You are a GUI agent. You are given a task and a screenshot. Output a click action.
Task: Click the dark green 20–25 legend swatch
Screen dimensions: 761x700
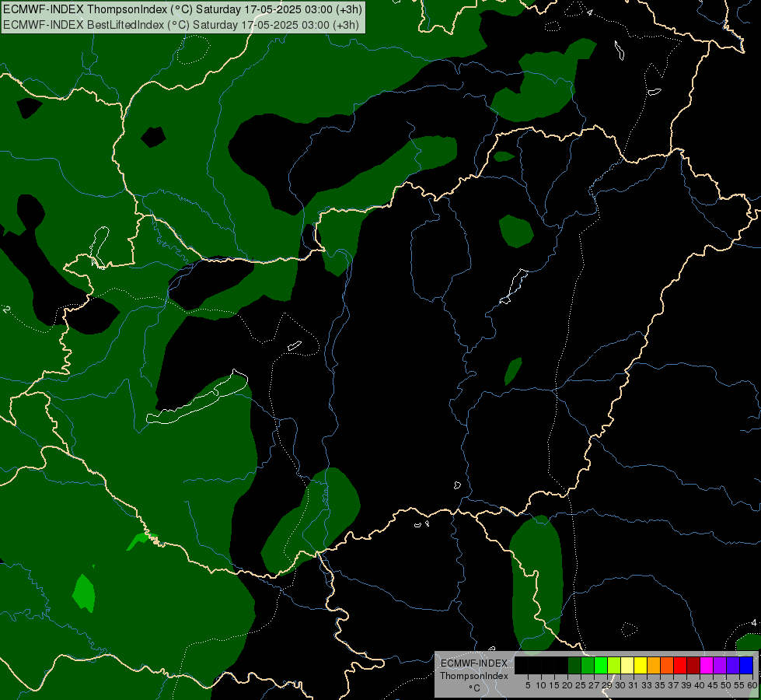tap(574, 665)
